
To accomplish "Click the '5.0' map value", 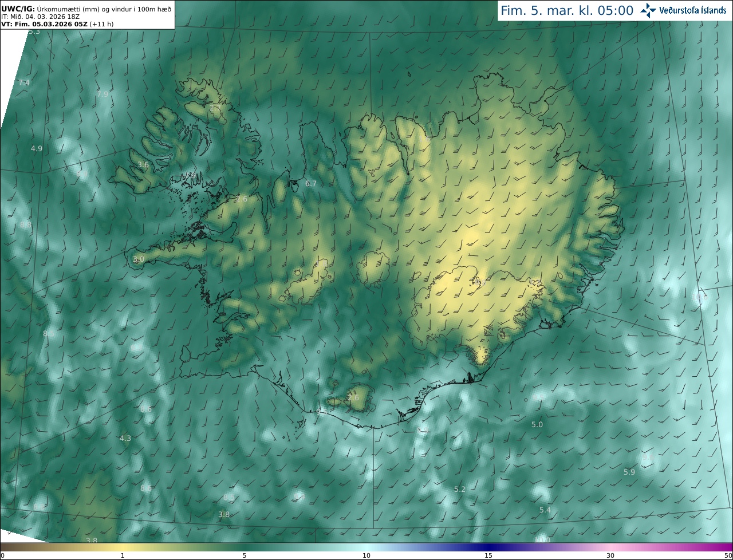I will pos(537,424).
